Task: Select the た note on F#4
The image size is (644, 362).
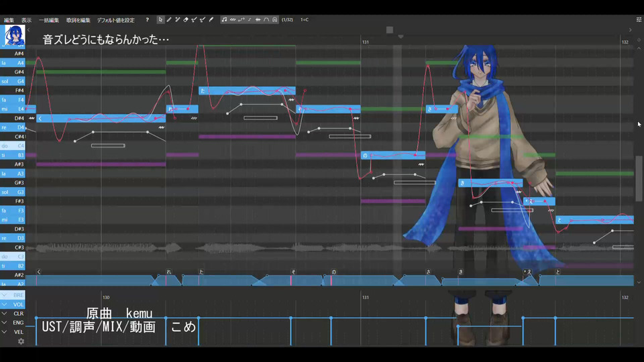Action: click(x=247, y=90)
